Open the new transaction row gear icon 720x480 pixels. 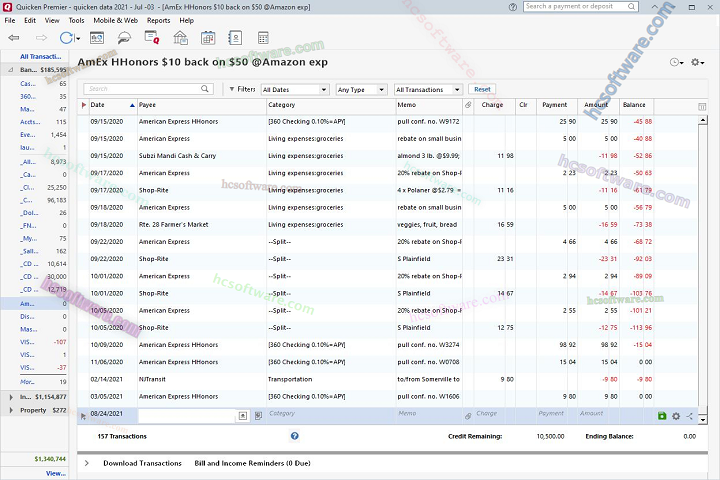tap(676, 416)
